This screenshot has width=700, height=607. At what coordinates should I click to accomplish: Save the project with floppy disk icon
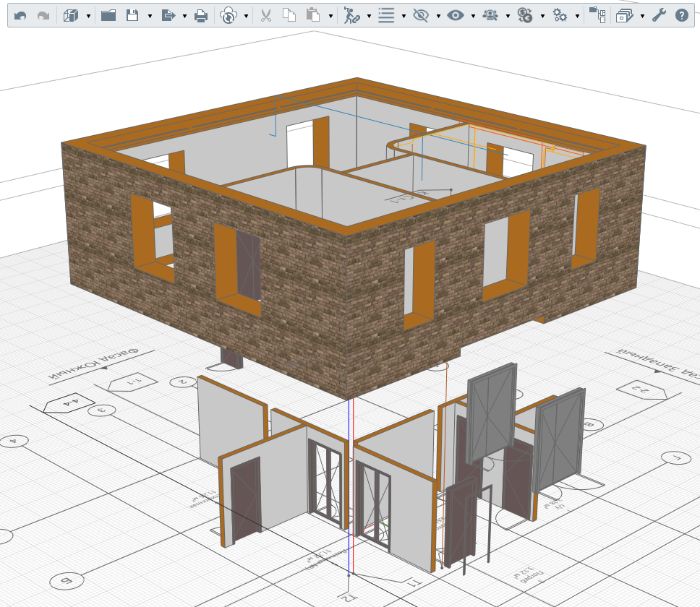coord(132,16)
